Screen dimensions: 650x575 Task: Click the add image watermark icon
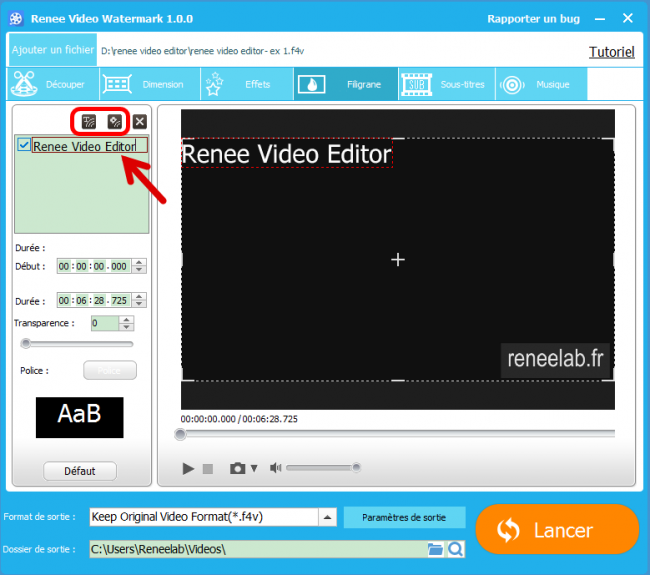(115, 121)
